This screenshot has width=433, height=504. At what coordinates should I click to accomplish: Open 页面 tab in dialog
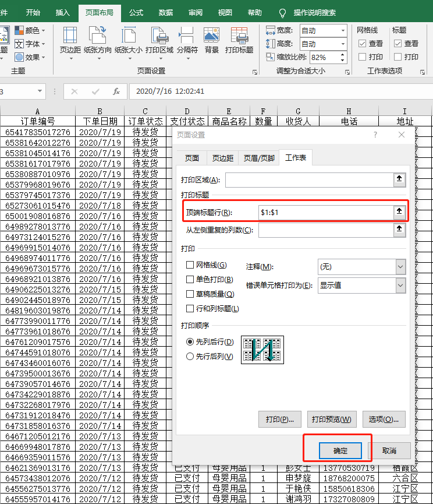click(192, 158)
